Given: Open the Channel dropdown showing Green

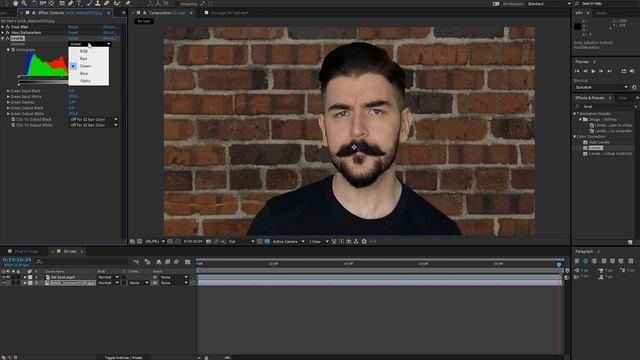Looking at the screenshot, I should (90, 44).
